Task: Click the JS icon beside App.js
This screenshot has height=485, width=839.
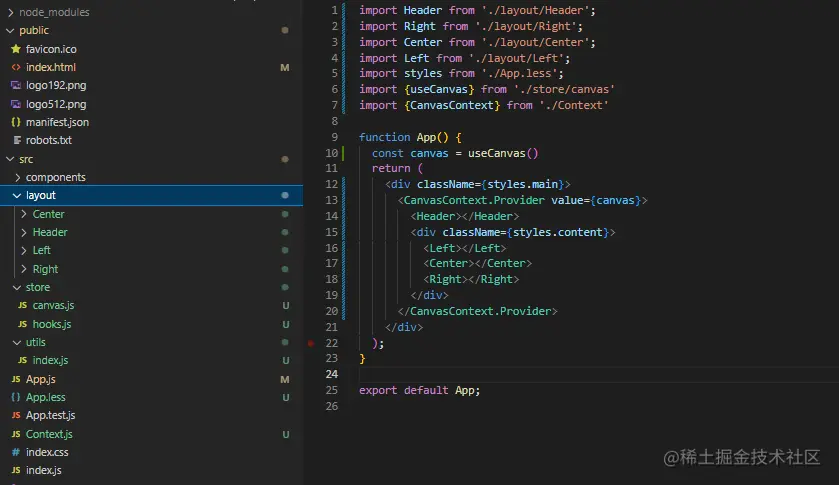Action: tap(16, 379)
